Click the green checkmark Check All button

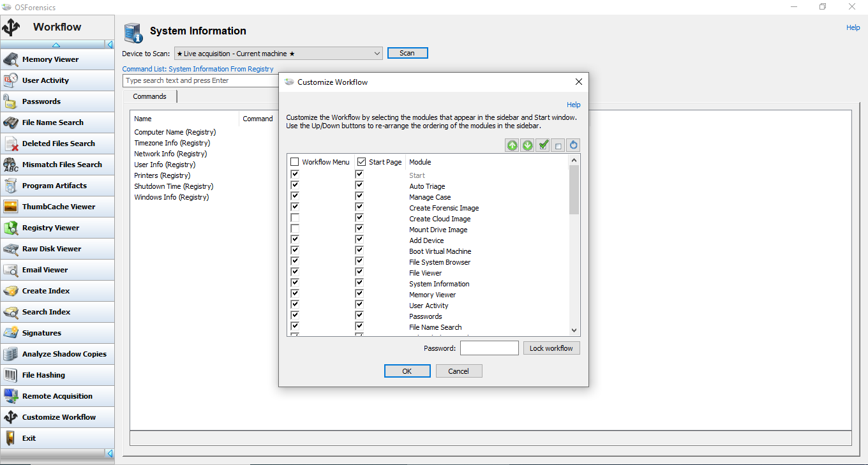point(542,145)
